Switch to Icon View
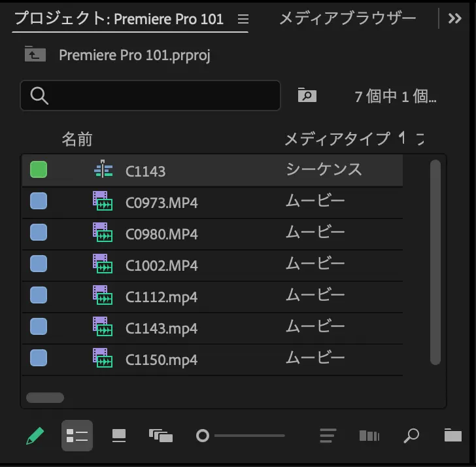Viewport: 476px width, 467px height. point(119,436)
